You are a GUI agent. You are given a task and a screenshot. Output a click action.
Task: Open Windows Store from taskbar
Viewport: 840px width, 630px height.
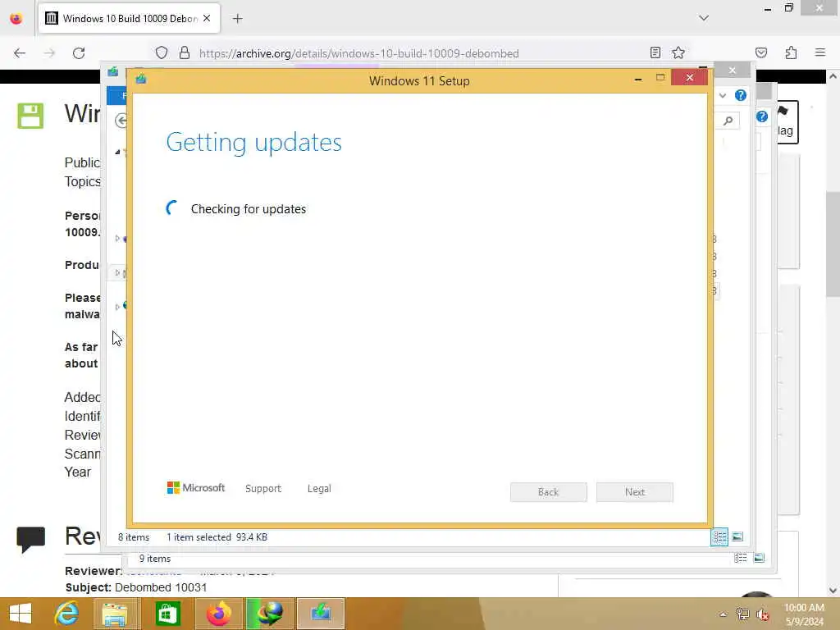click(x=167, y=614)
